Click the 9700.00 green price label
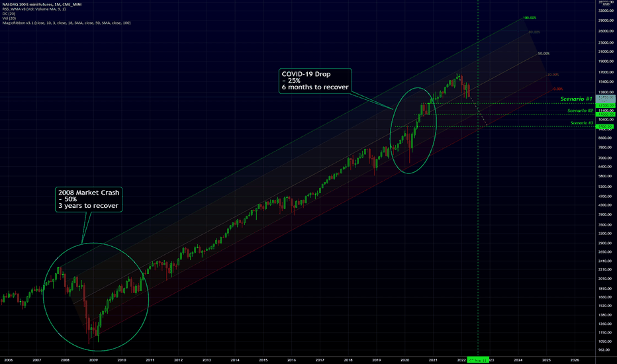 pyautogui.click(x=604, y=126)
